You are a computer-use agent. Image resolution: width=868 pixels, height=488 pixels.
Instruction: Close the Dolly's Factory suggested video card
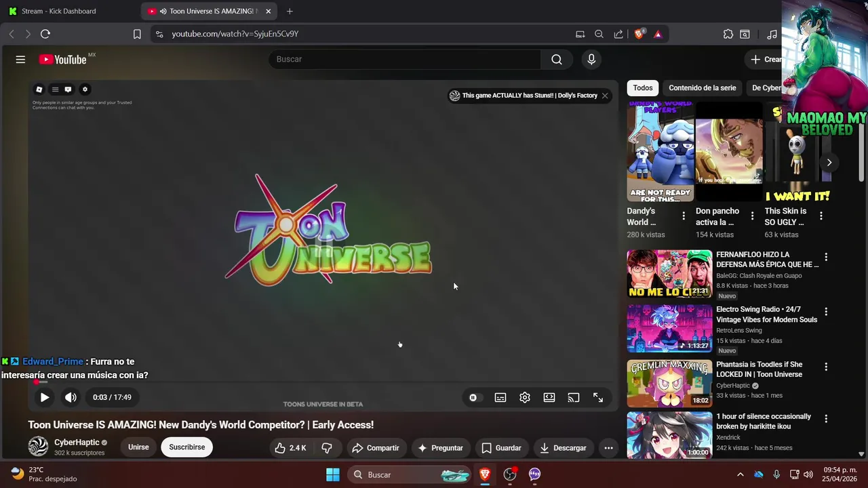605,96
